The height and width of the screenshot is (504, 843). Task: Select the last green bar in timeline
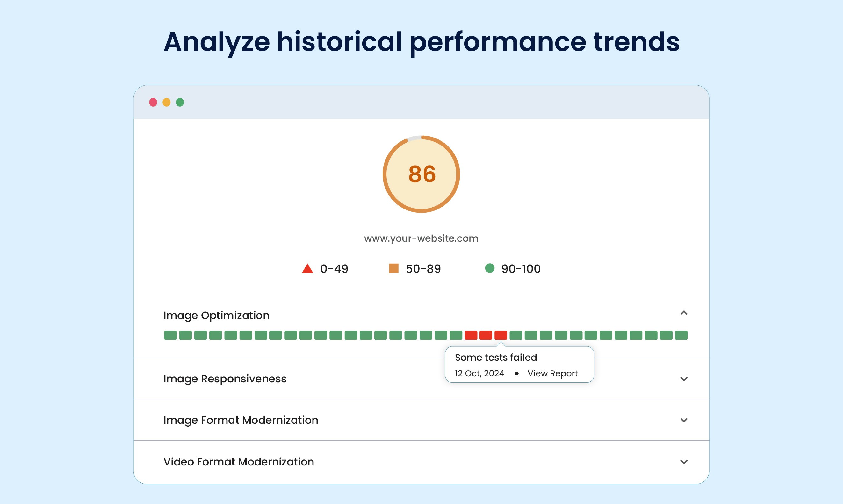(x=681, y=335)
